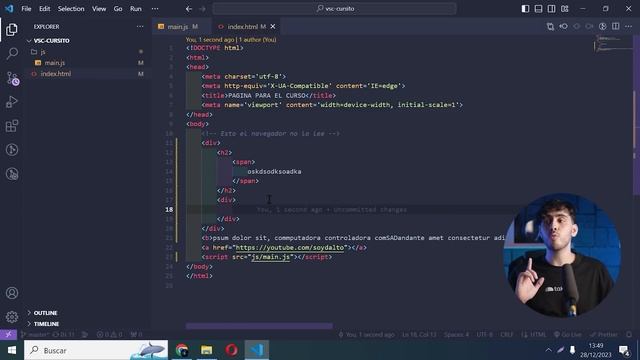Open the Search view in the activity bar
Image resolution: width=640 pixels, height=360 pixels.
coord(12,53)
